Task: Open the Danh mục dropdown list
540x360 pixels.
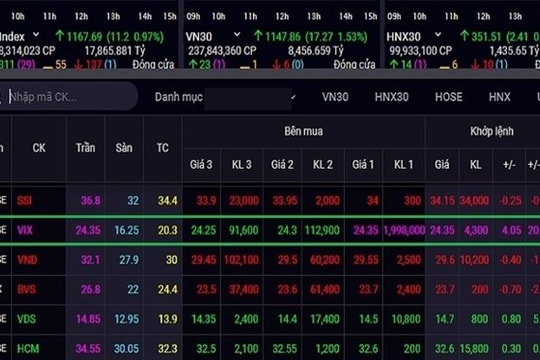Action: click(x=249, y=99)
